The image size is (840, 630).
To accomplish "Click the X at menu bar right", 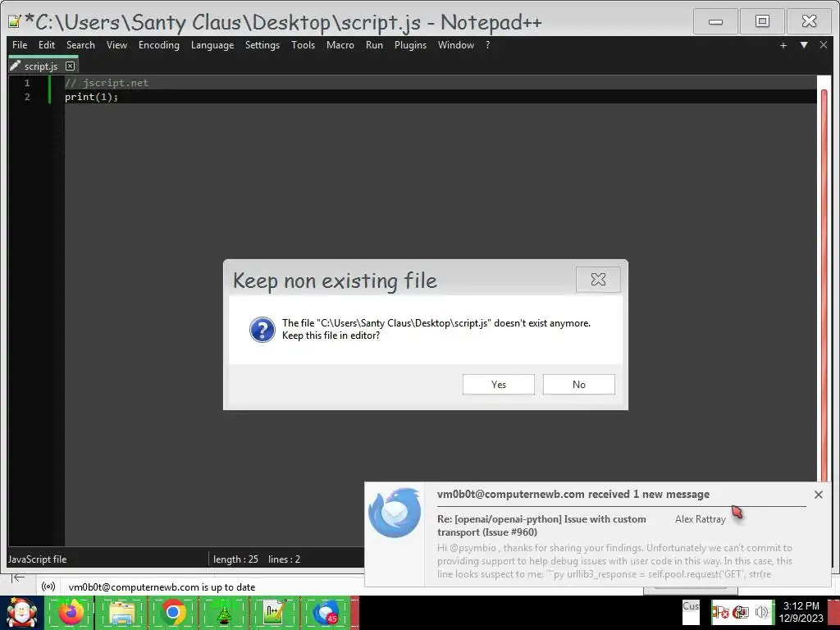I will (824, 45).
